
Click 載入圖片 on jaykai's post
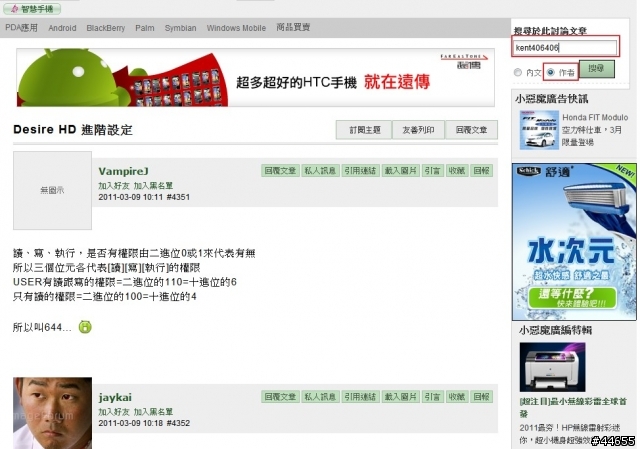click(400, 396)
